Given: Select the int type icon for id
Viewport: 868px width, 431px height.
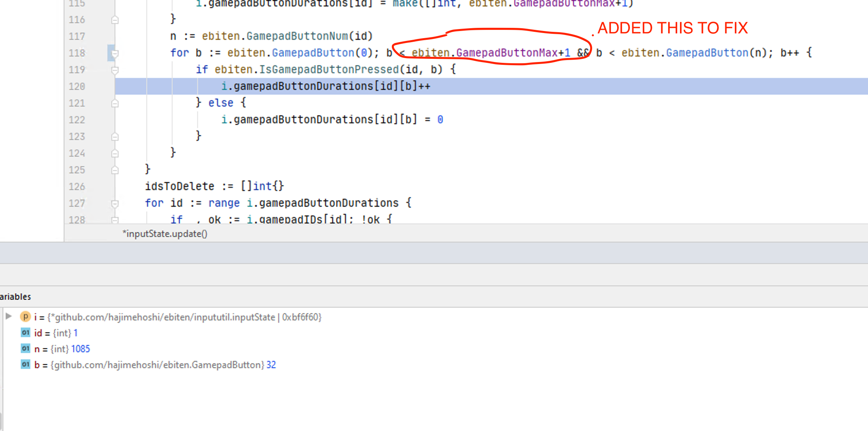Looking at the screenshot, I should pos(25,332).
